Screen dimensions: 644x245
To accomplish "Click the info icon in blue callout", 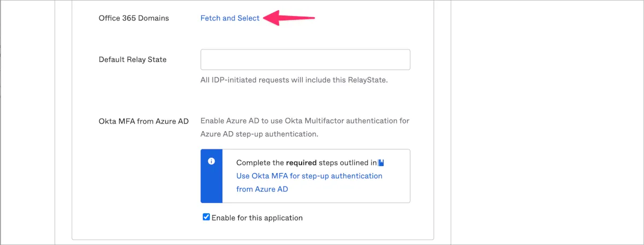I will pos(211,161).
